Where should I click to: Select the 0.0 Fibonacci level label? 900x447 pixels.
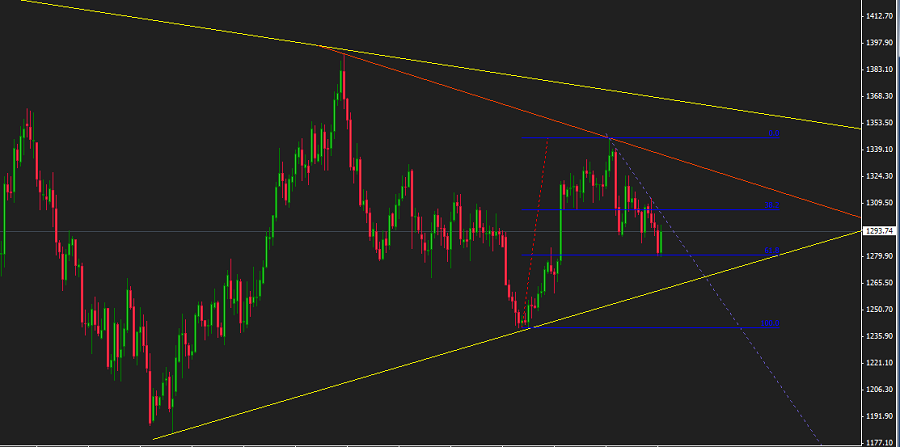[x=773, y=133]
